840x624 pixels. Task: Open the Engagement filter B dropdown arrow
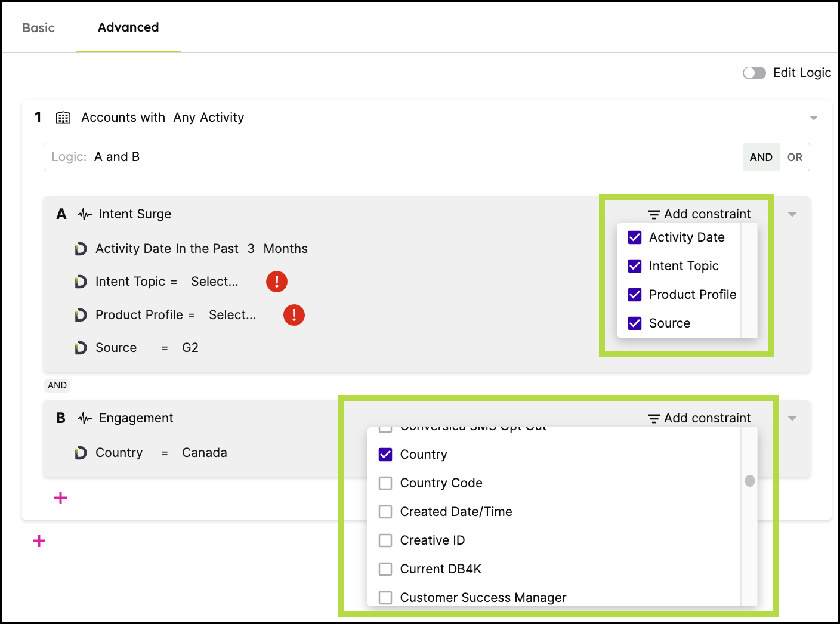pos(792,419)
